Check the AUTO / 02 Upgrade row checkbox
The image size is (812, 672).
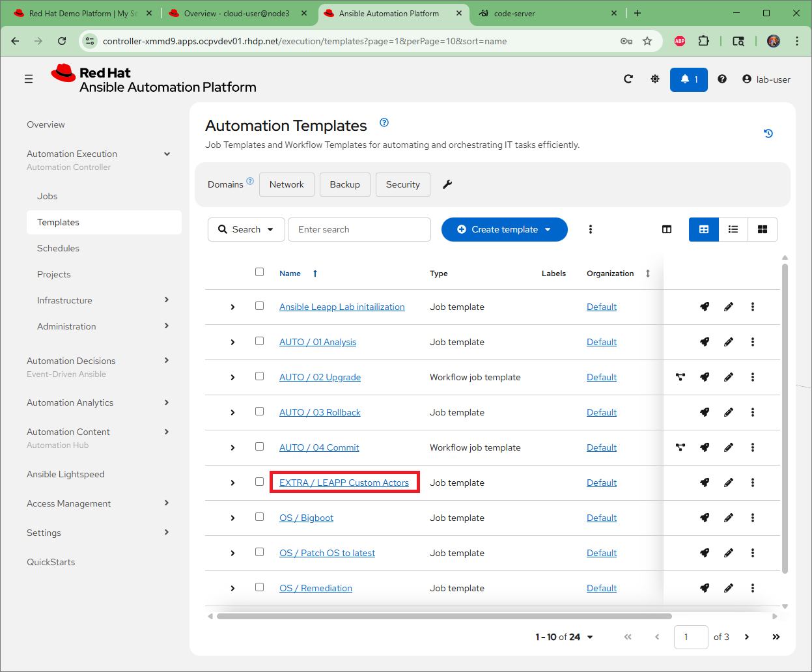[x=260, y=376]
